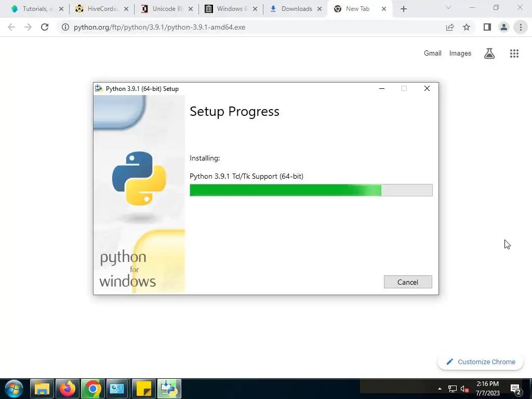
Task: Select Python installer in taskbar
Action: pos(169,389)
